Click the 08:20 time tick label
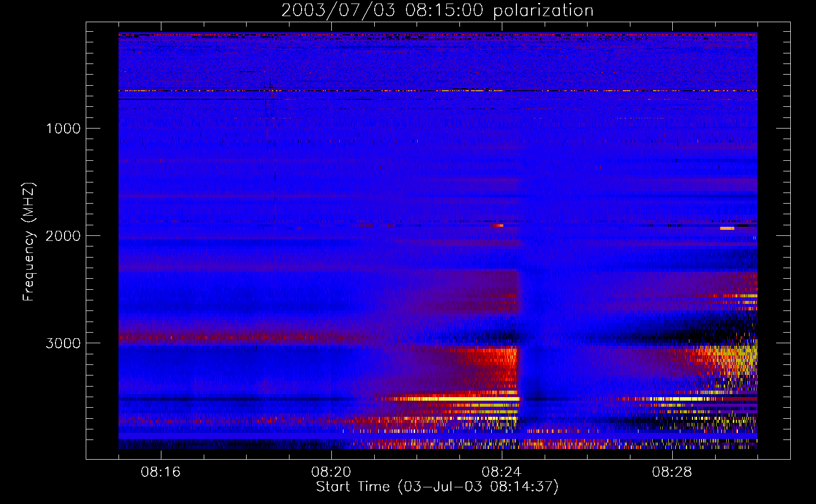816x504 pixels. (331, 472)
